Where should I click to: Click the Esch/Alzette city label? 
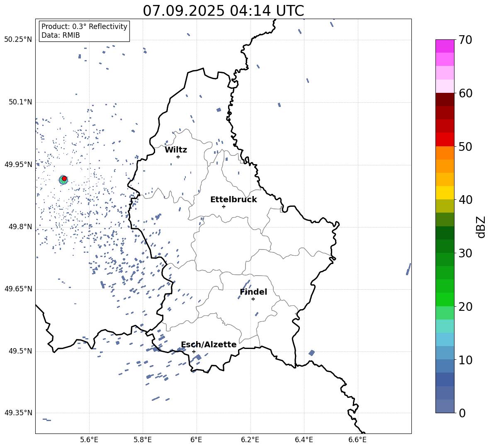click(x=209, y=344)
